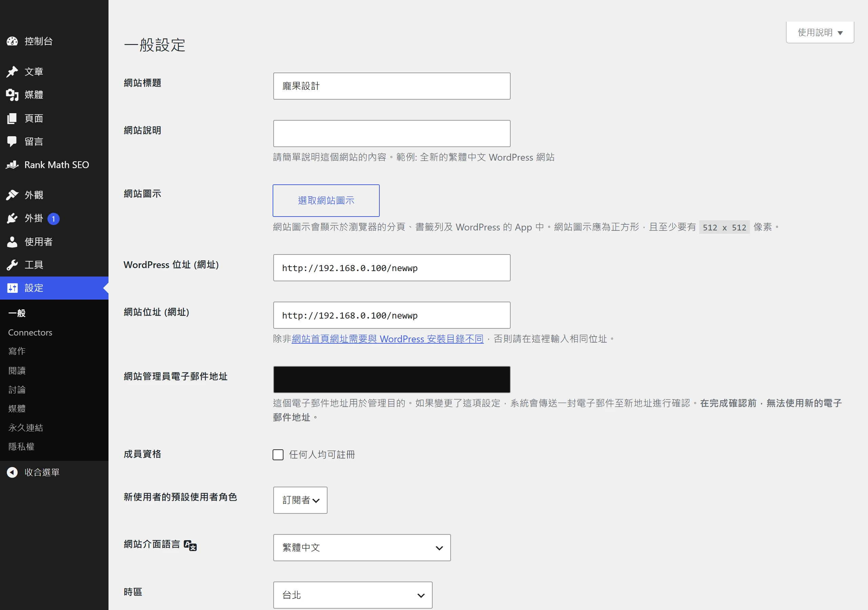Click the 外掛 update count badge
Screen dimensions: 868x610
[x=53, y=219]
